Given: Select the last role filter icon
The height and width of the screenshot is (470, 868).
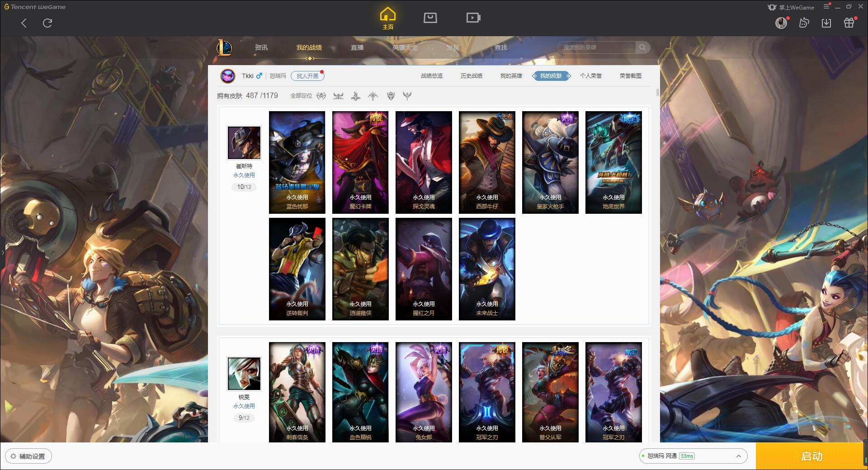Looking at the screenshot, I should pos(407,96).
